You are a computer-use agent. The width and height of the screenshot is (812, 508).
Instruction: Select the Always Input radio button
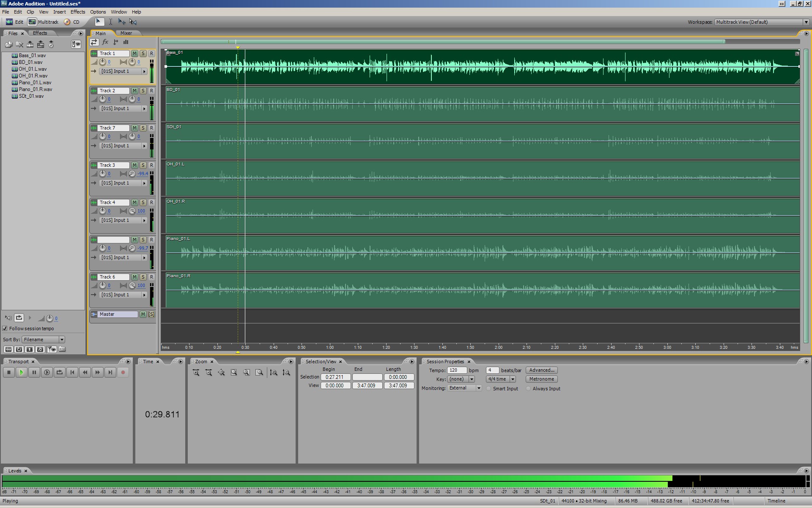click(x=528, y=389)
